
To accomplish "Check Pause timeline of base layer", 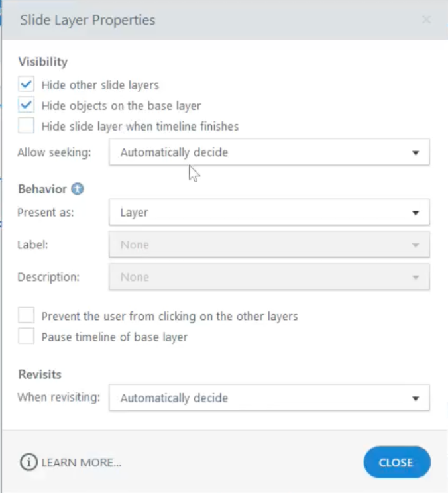I will (x=27, y=337).
